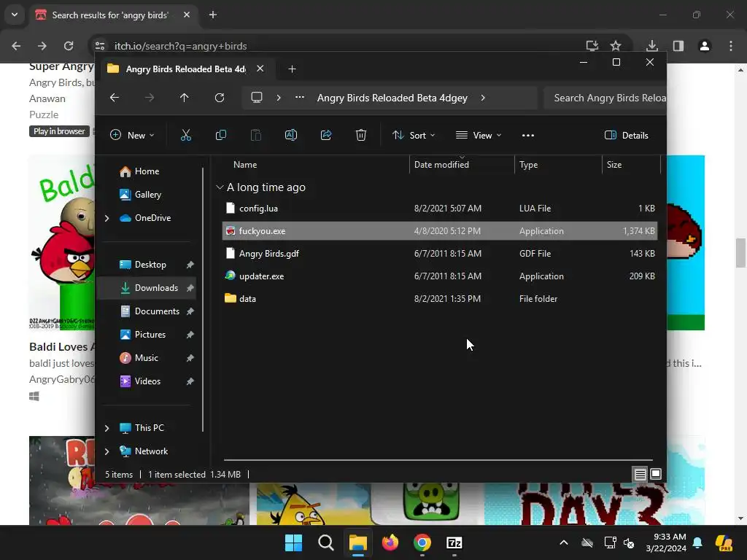Click the Rename icon in Explorer toolbar
This screenshot has height=560, width=747.
click(x=290, y=135)
